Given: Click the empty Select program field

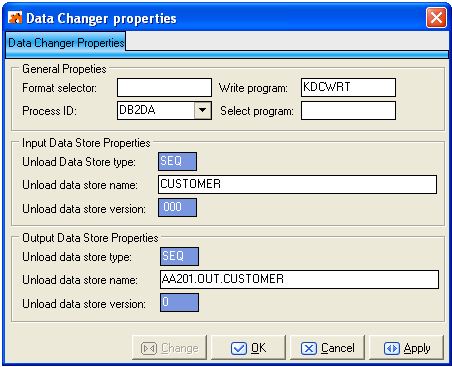Looking at the screenshot, I should click(348, 110).
